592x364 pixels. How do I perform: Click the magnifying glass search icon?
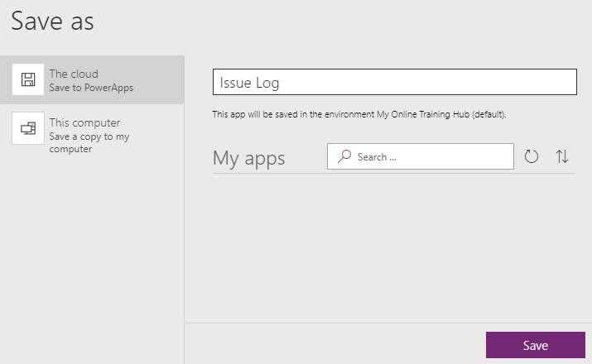pyautogui.click(x=344, y=156)
